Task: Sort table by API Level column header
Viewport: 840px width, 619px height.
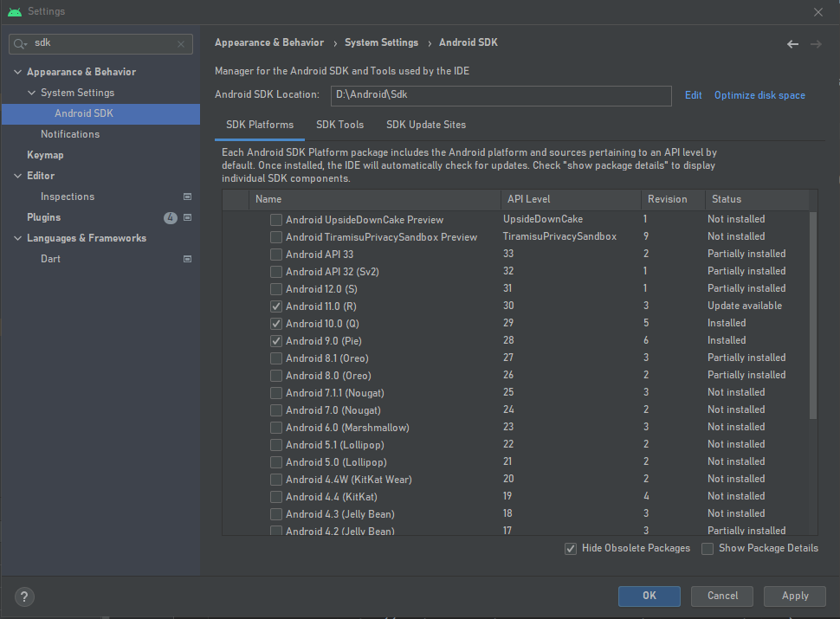Action: [x=571, y=199]
